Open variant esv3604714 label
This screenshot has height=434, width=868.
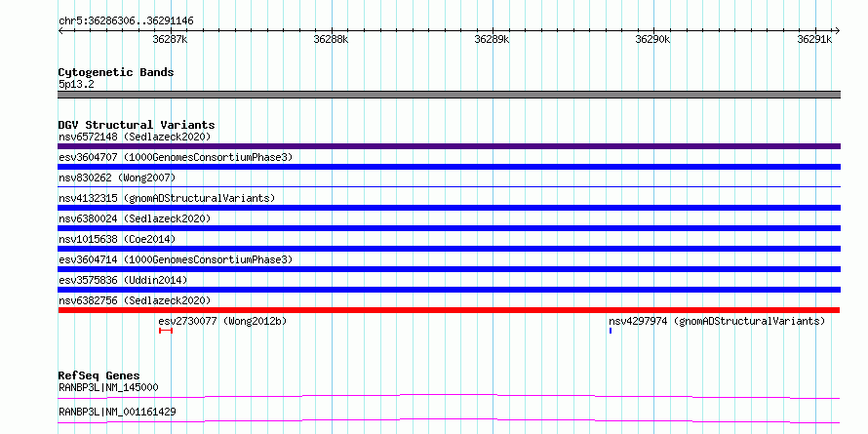[176, 259]
